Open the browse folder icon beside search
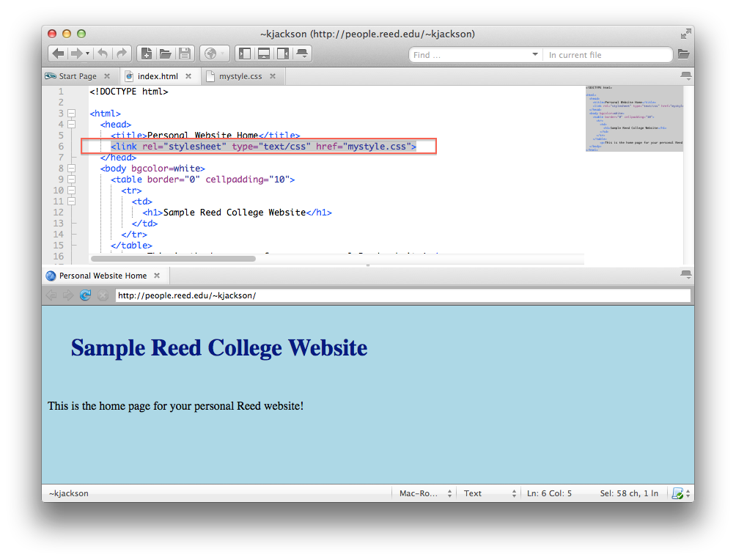736x560 pixels. coord(683,54)
